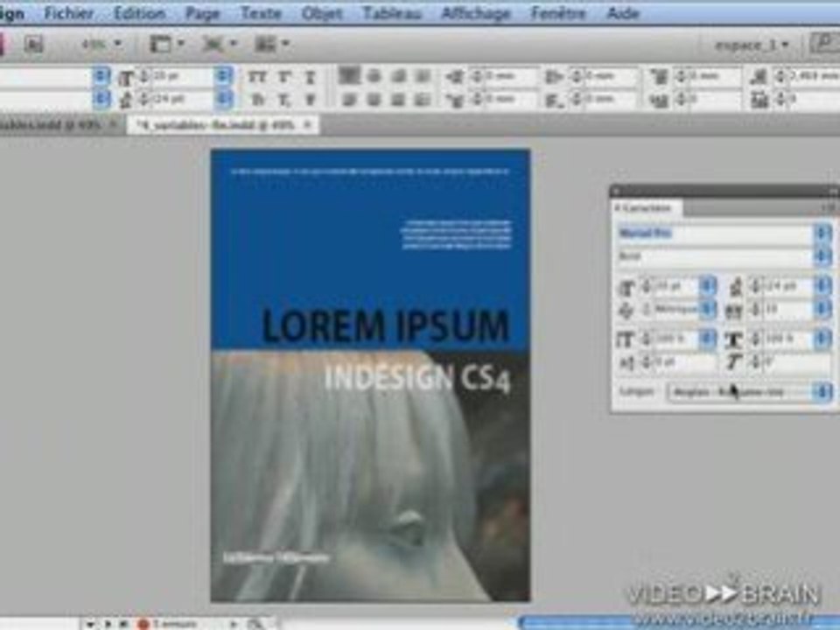Viewport: 840px width, 630px height.
Task: Click horizontal scale icon in Caractère panel
Action: 734,339
